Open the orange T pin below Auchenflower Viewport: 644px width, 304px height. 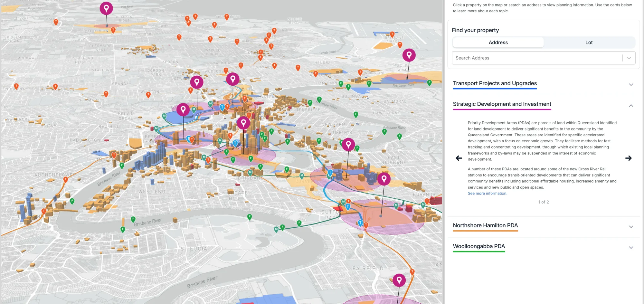tap(66, 180)
